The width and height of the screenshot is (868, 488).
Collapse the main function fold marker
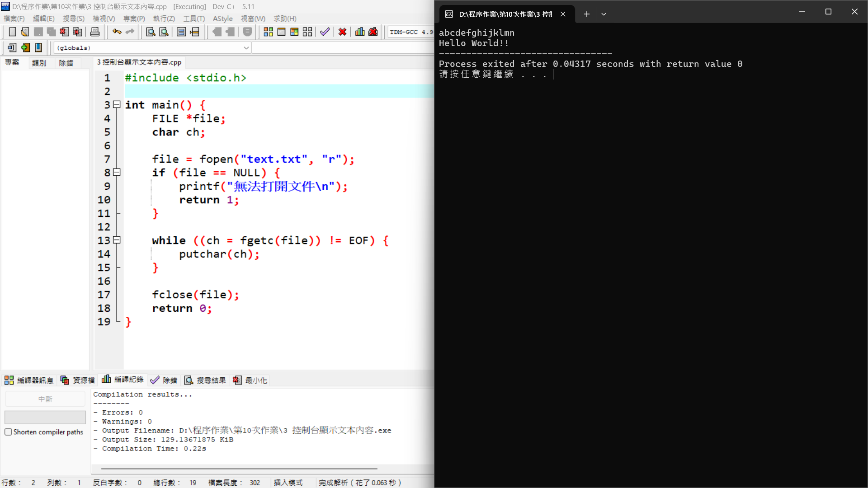click(x=117, y=104)
